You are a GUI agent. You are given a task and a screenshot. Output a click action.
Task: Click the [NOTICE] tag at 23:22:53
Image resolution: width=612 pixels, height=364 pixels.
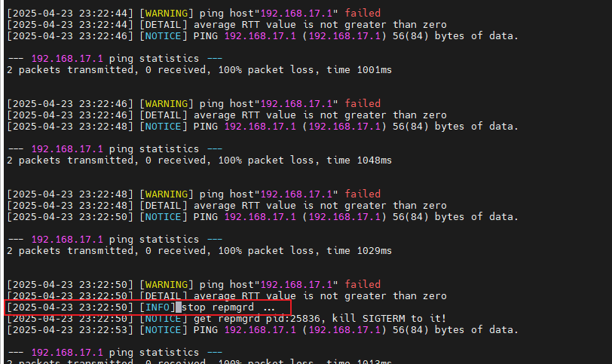tap(163, 330)
